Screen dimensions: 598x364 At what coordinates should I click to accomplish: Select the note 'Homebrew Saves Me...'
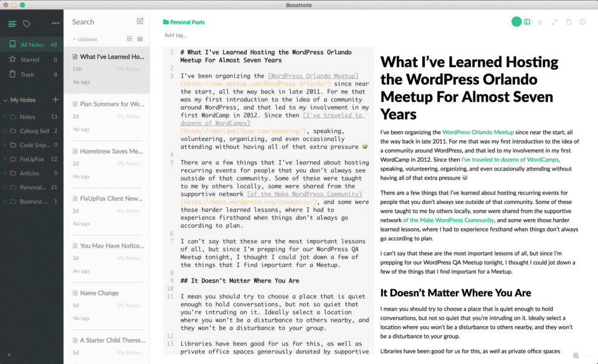(x=107, y=164)
